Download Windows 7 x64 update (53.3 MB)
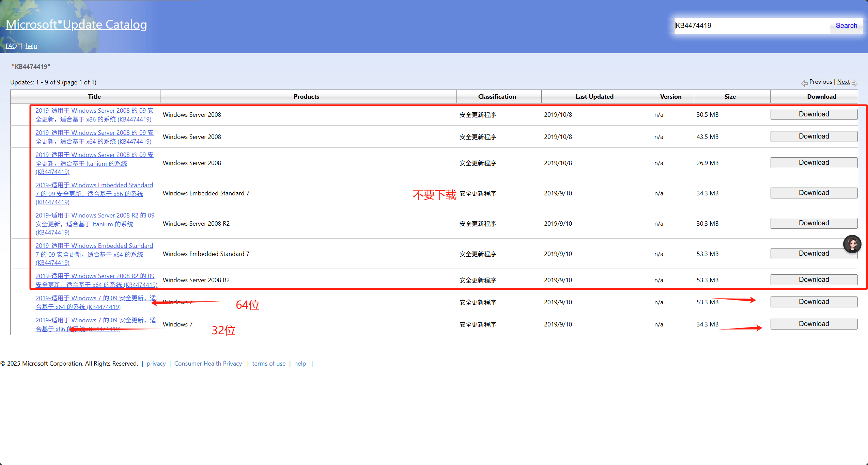The width and height of the screenshot is (868, 465). pyautogui.click(x=813, y=302)
